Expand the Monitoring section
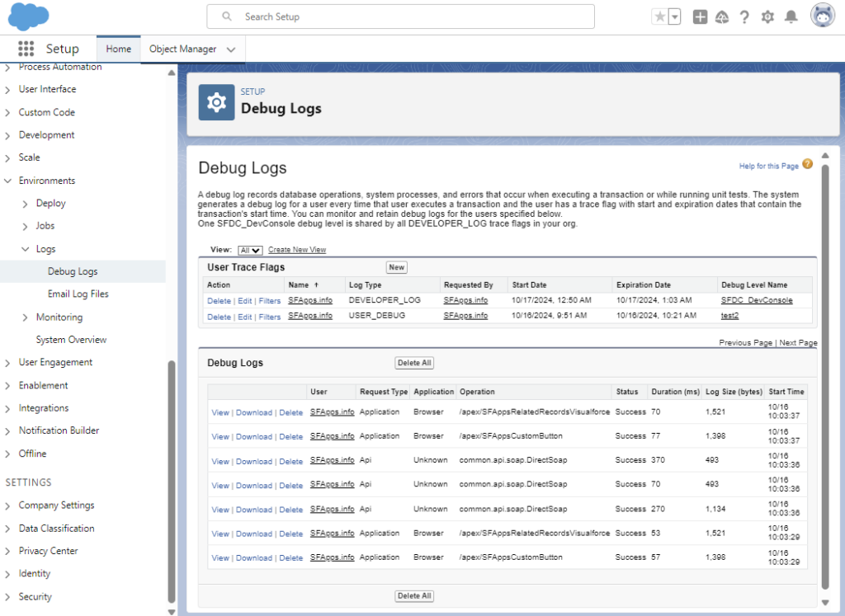 point(25,317)
